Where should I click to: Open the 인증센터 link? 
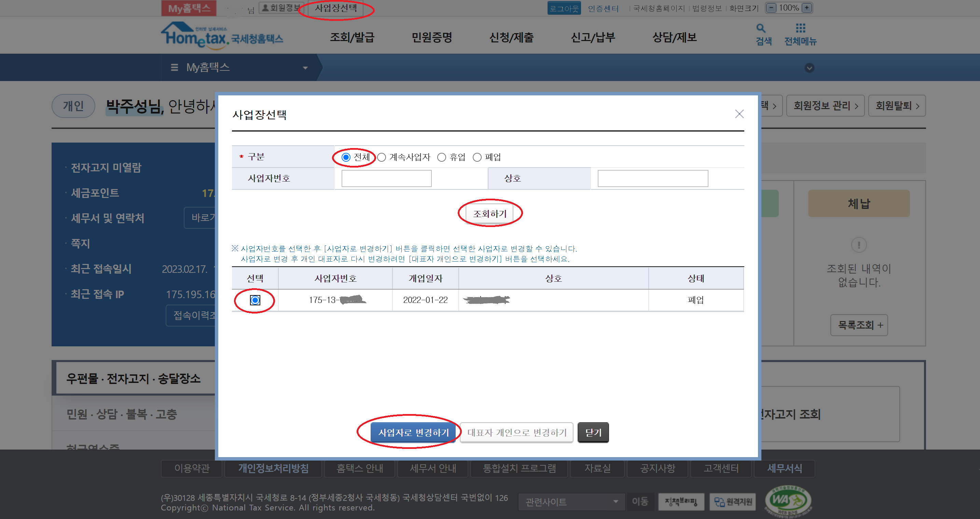(x=603, y=9)
